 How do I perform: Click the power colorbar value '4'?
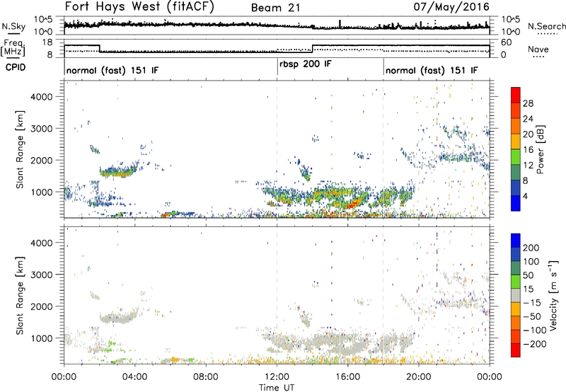pyautogui.click(x=525, y=196)
